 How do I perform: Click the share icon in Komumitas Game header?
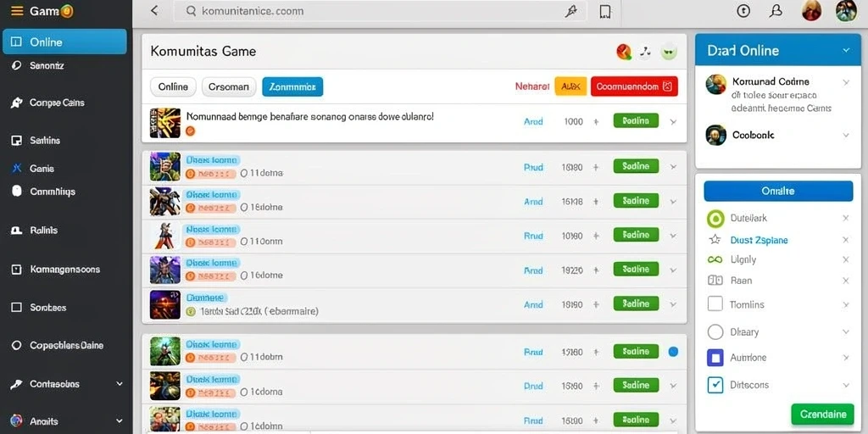(x=645, y=52)
